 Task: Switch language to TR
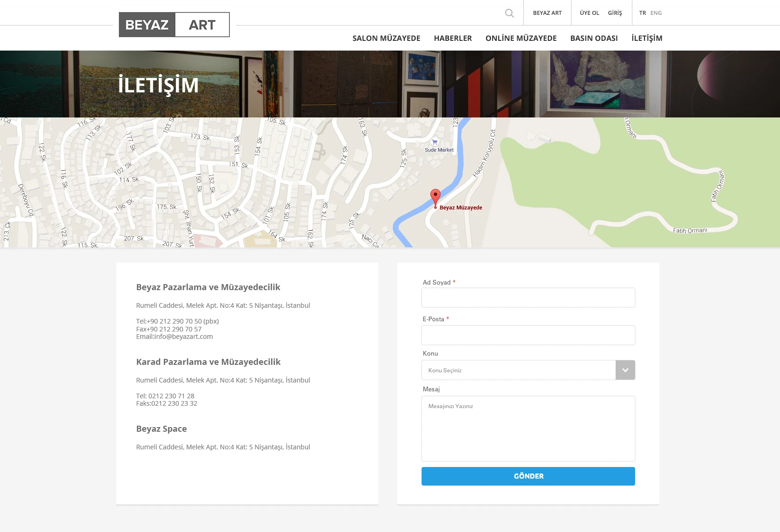pos(643,13)
